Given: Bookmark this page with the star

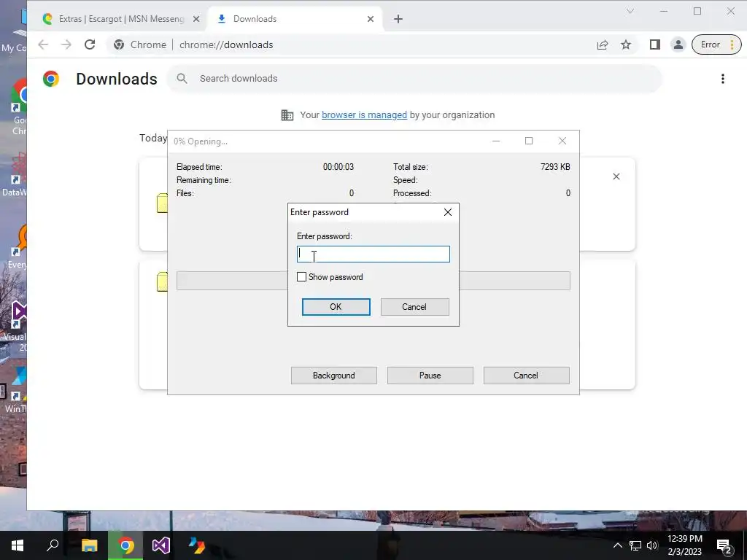Looking at the screenshot, I should point(626,44).
